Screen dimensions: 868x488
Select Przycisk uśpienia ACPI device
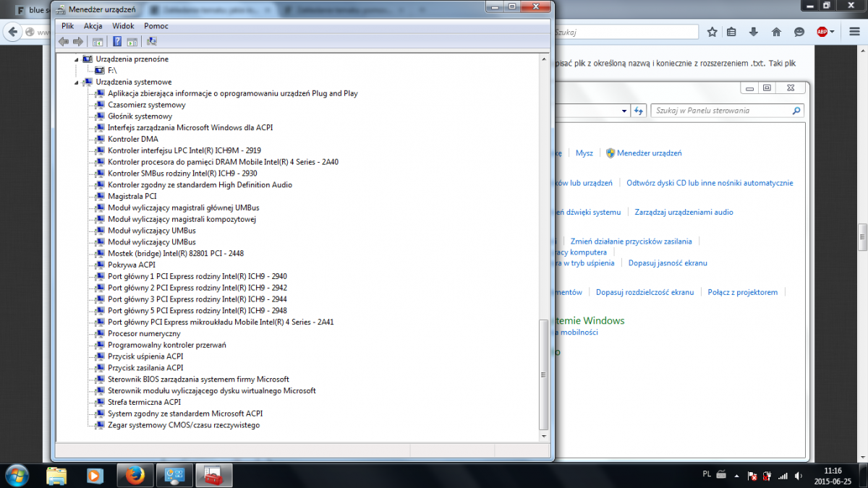tap(145, 356)
